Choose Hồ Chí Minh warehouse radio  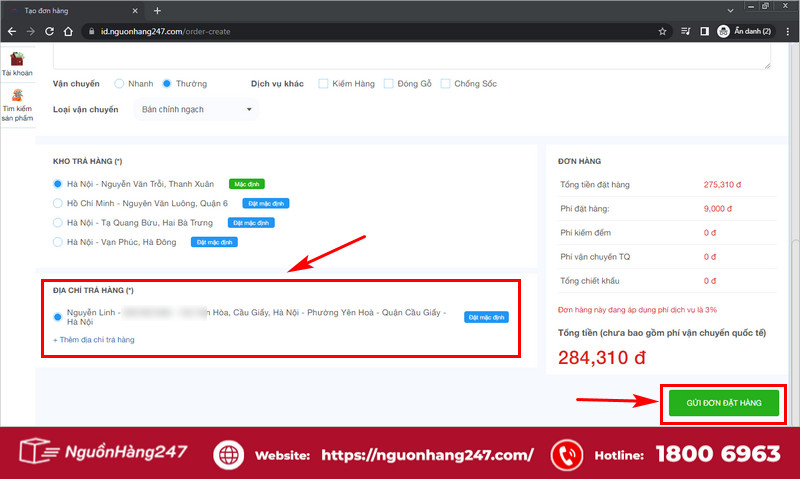tap(58, 203)
